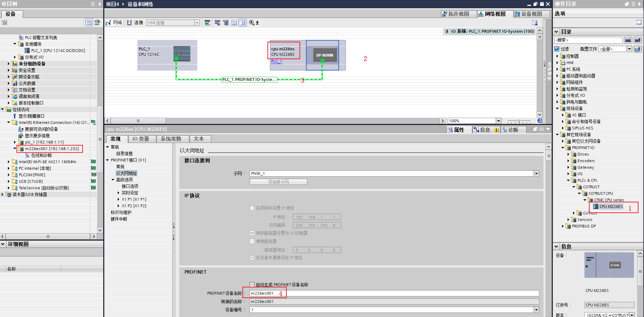644x317 pixels.
Task: Select 在项目中设置 IP 地址 radio button
Action: tap(252, 208)
